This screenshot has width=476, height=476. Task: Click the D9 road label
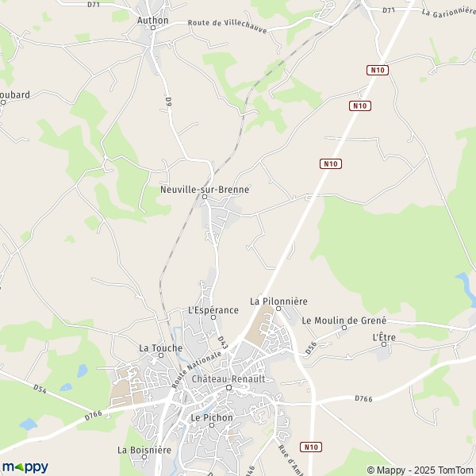(169, 102)
